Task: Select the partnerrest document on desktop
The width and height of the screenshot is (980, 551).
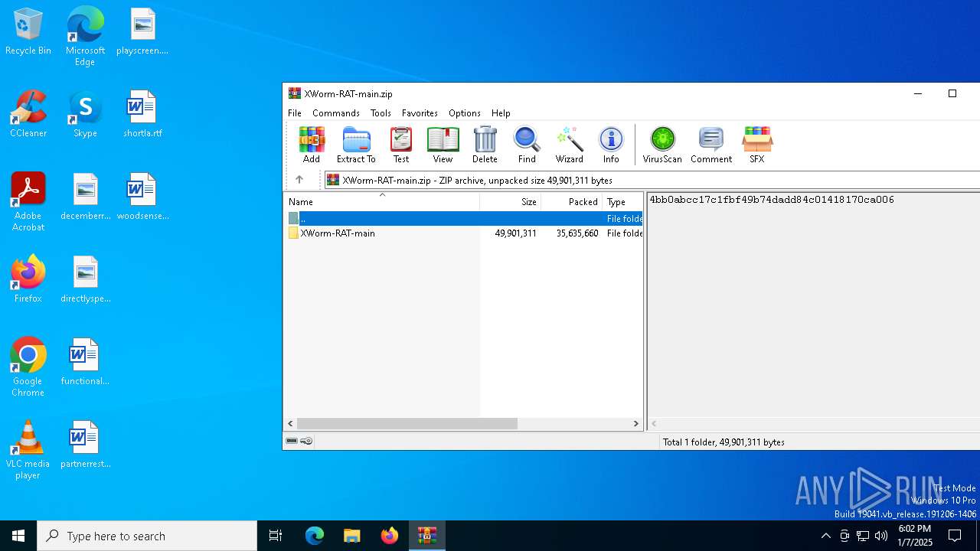Action: point(85,445)
